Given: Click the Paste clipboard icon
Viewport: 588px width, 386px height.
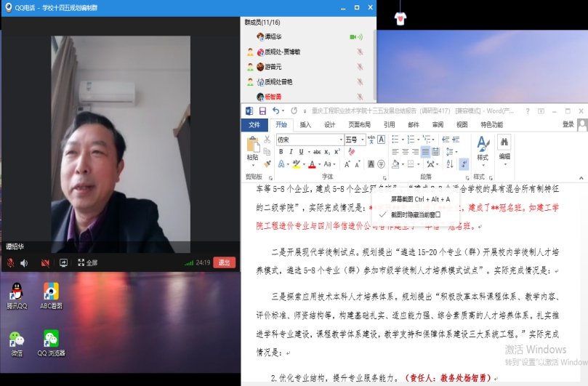Looking at the screenshot, I should point(253,145).
